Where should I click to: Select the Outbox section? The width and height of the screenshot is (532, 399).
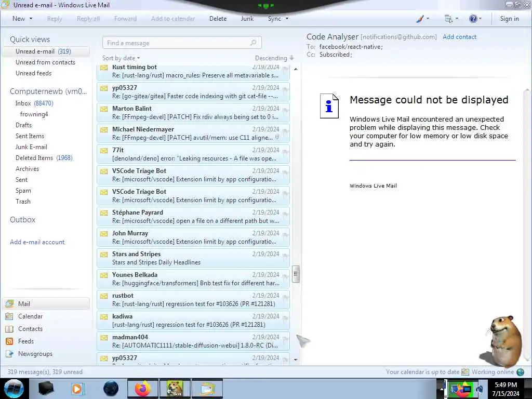[22, 220]
